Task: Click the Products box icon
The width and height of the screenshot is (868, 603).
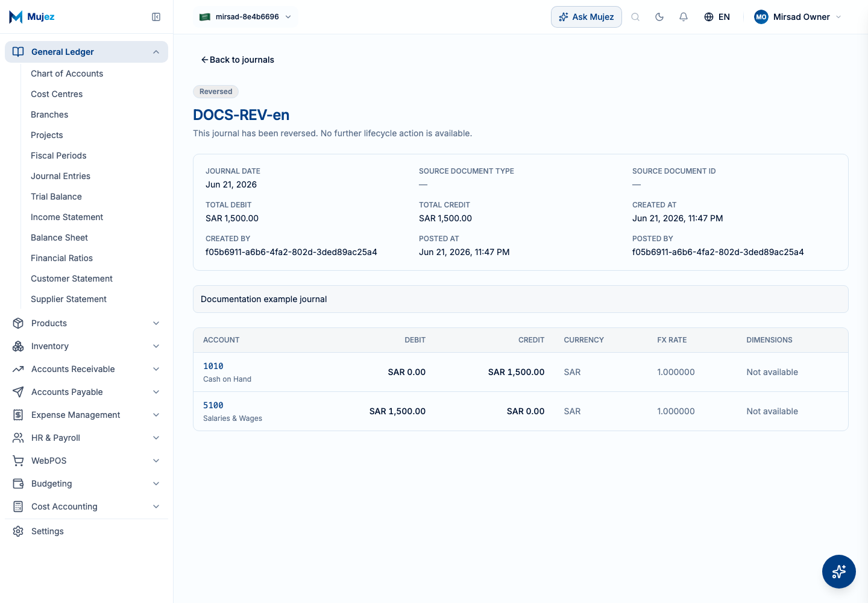Action: 18,323
